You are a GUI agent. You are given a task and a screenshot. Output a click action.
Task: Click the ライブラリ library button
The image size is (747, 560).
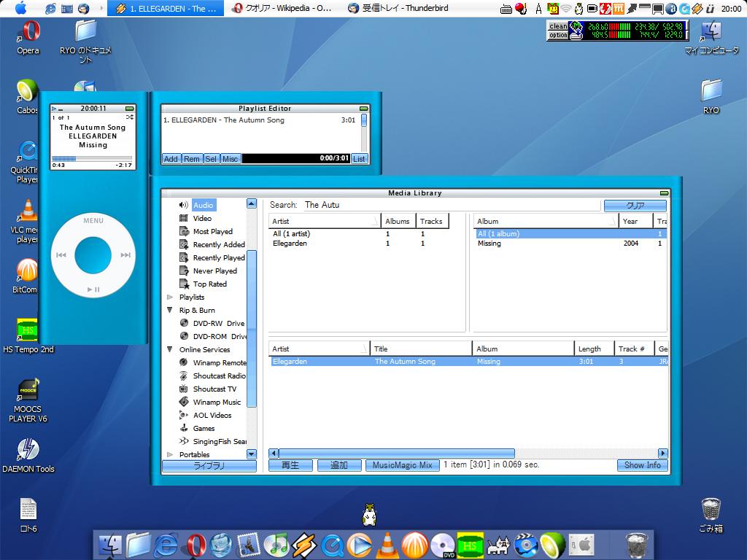tap(209, 466)
